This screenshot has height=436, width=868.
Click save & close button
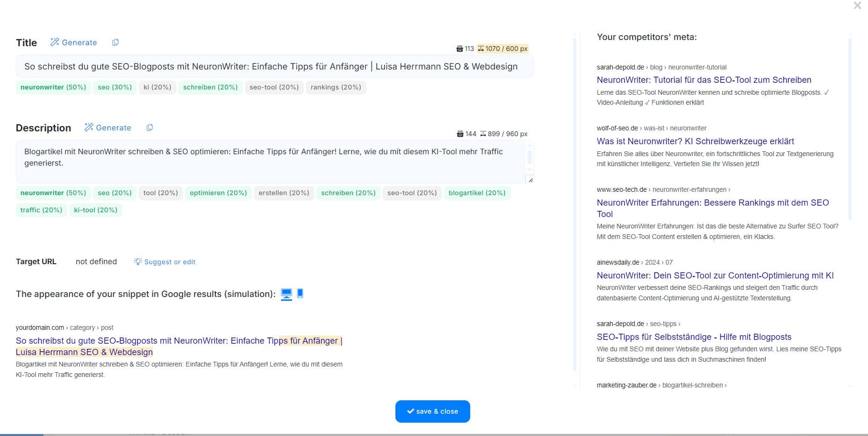(433, 411)
